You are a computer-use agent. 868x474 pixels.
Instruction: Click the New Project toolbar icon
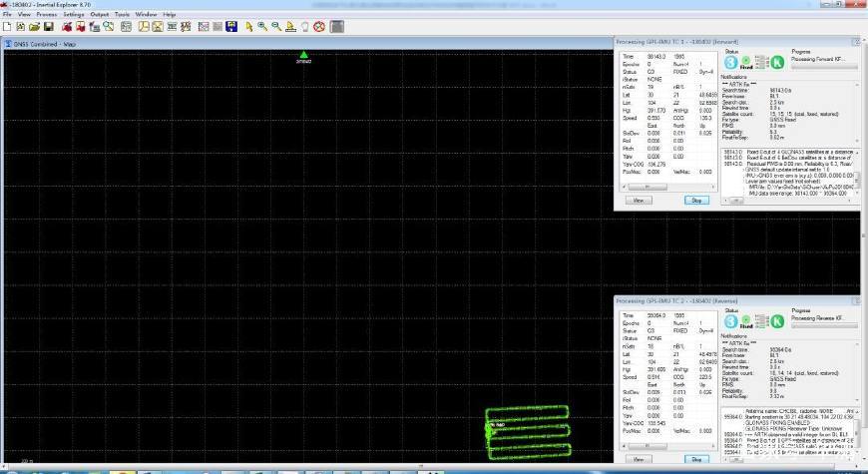[7, 26]
